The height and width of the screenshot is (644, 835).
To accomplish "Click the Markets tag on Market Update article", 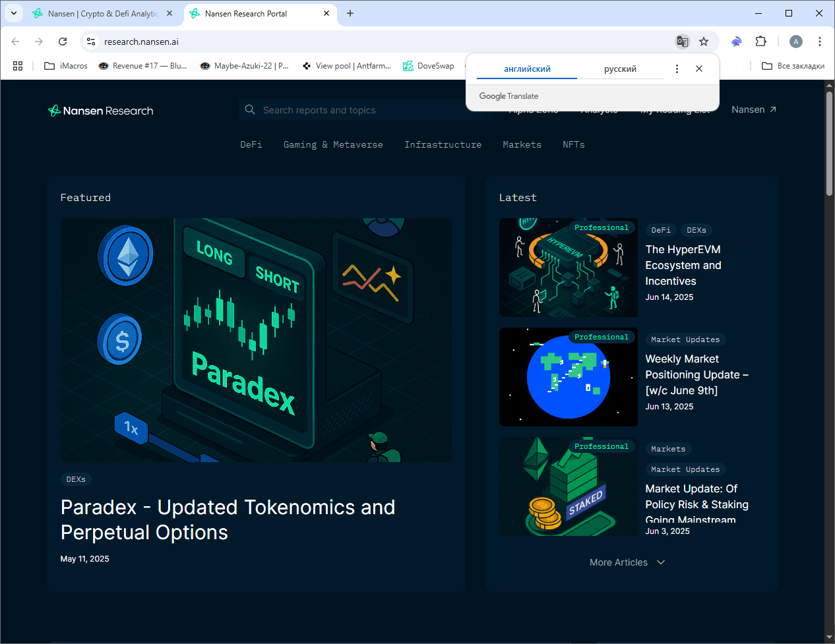I will coord(668,449).
